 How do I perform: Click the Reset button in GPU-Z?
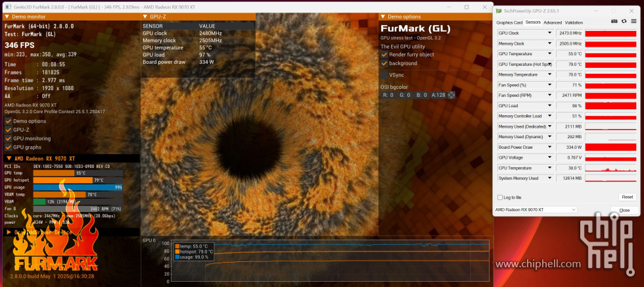[627, 197]
